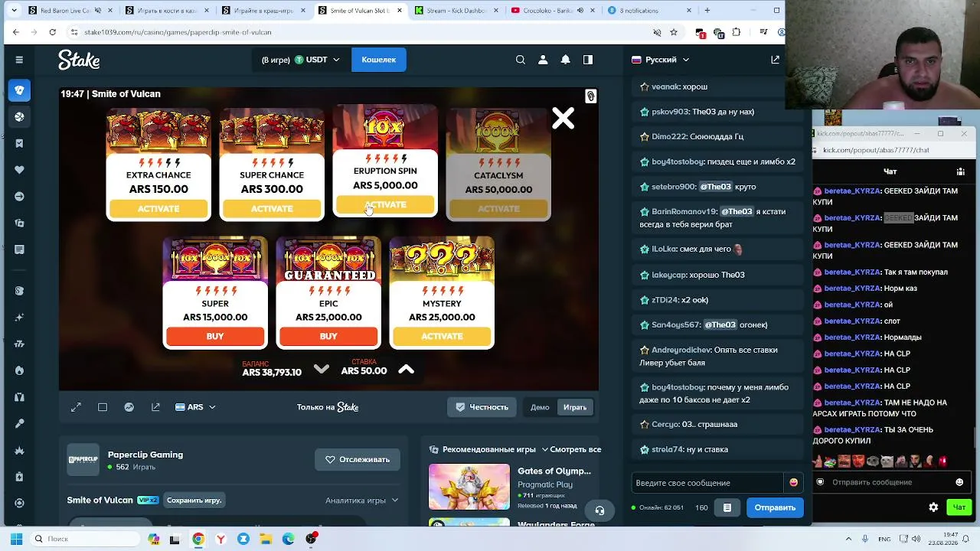Activate the Eruption Spin feature

pyautogui.click(x=385, y=205)
